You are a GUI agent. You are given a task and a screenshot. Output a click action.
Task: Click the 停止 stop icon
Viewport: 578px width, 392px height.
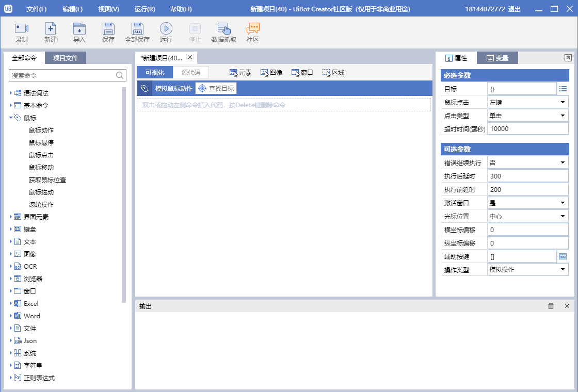coord(195,28)
